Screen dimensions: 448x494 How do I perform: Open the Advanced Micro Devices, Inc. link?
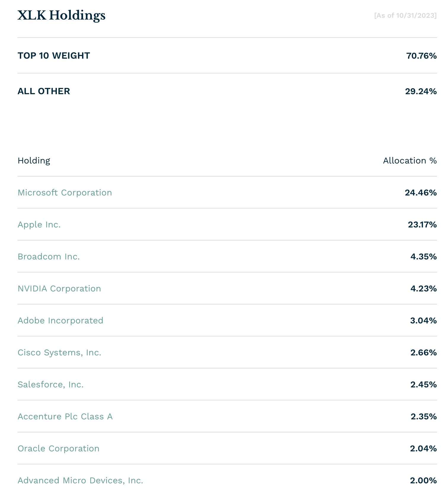pos(81,480)
